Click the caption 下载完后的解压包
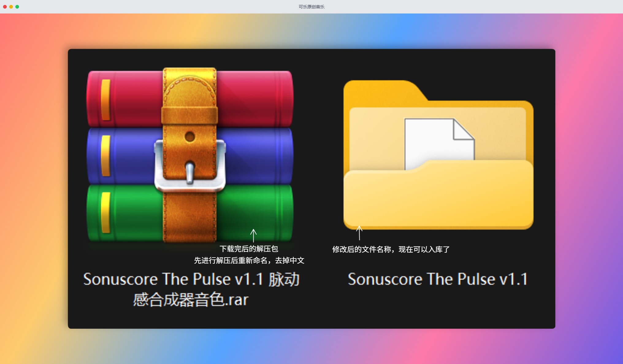The height and width of the screenshot is (364, 623). pos(249,249)
